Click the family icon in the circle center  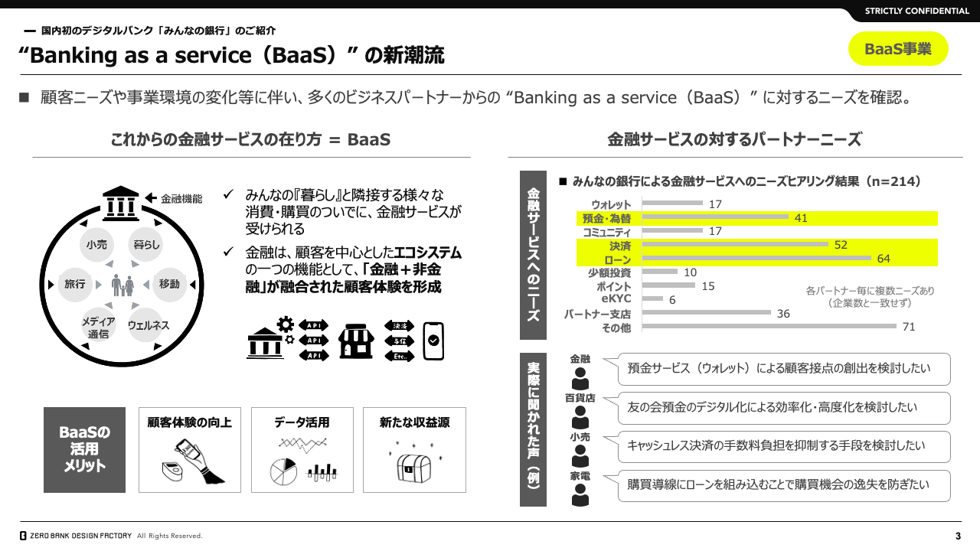pos(122,285)
